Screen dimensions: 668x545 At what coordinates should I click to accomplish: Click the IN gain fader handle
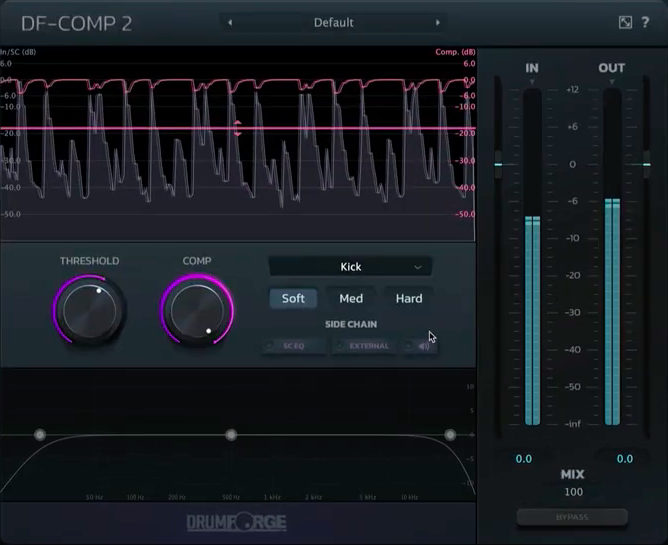click(498, 164)
